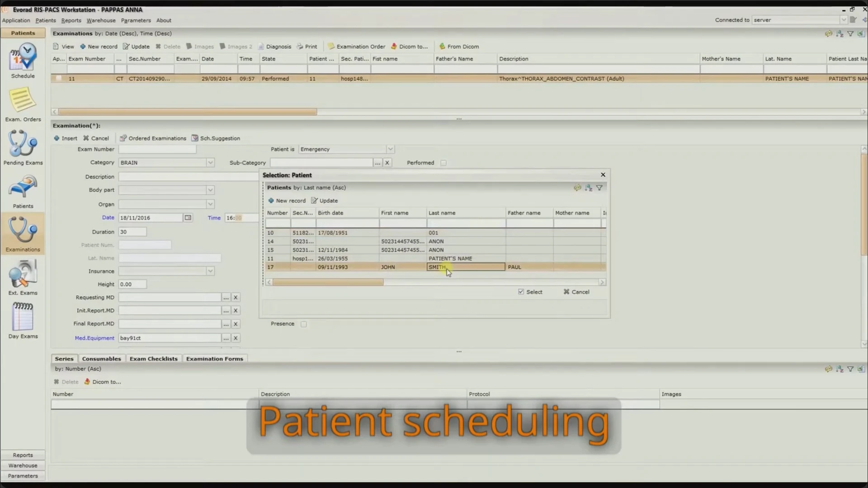Viewport: 868px width, 488px height.
Task: Open the Patient is Emergency dropdown
Action: pyautogui.click(x=390, y=149)
